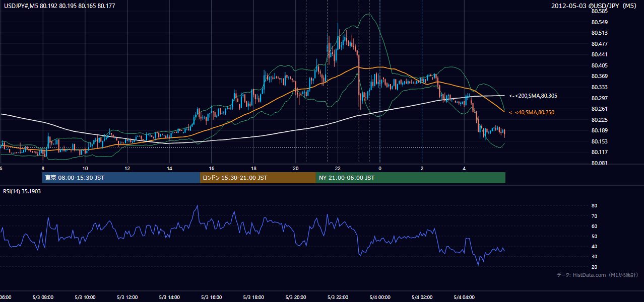Click hour 14 on the price chart time axis

[169, 168]
